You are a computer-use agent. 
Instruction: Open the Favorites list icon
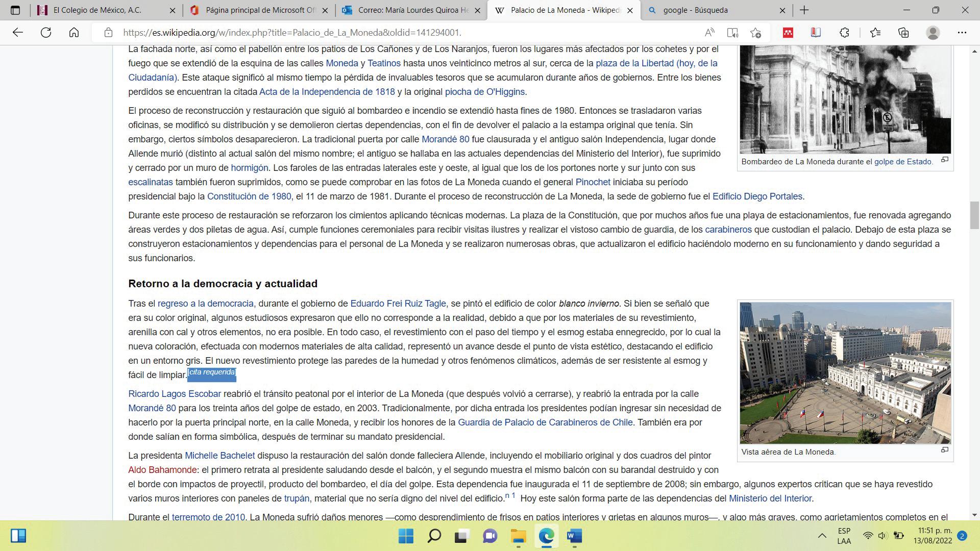click(x=875, y=33)
